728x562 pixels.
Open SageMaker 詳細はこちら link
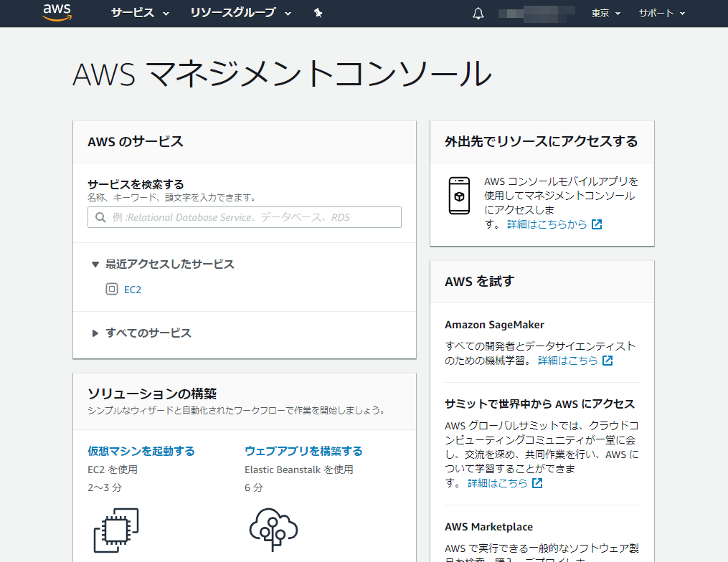pyautogui.click(x=568, y=361)
